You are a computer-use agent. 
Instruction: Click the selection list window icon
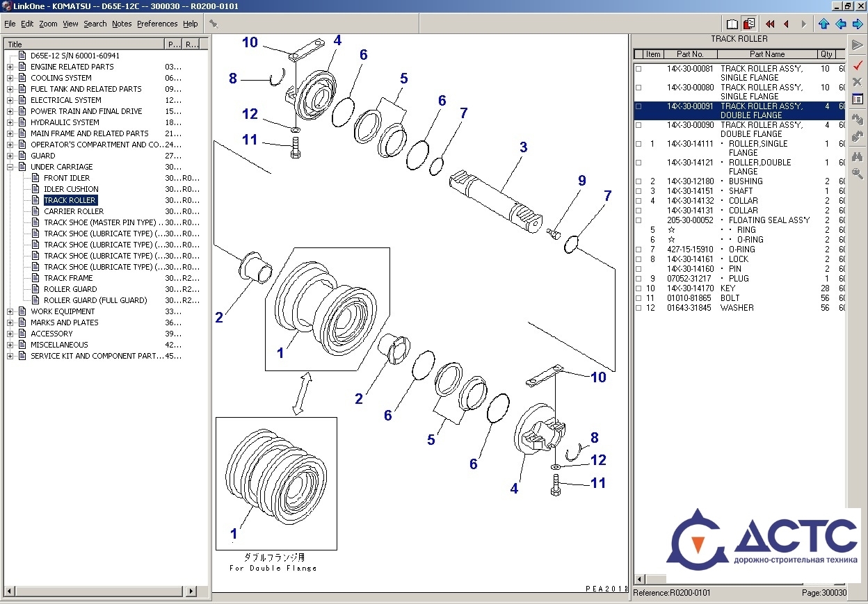(858, 99)
